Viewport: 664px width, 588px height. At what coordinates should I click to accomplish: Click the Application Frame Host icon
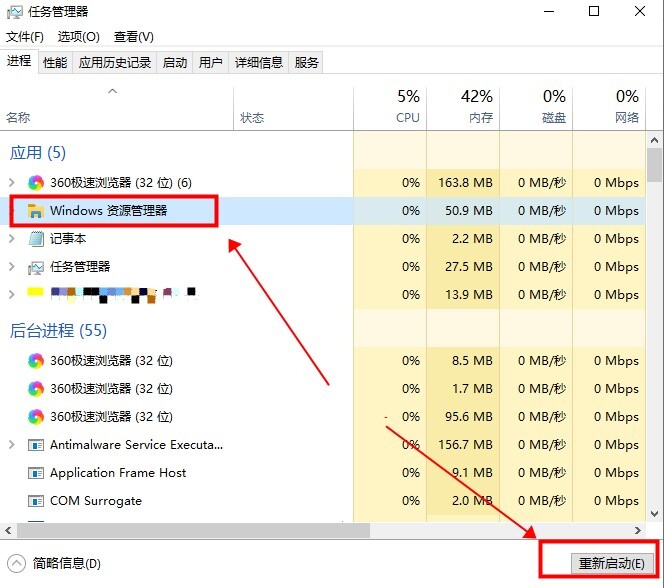tap(36, 473)
